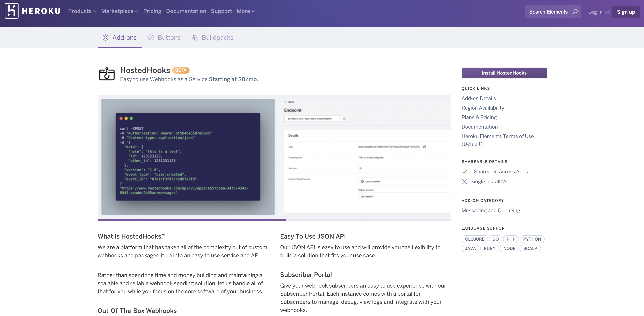The height and width of the screenshot is (316, 644).
Task: Click the search magnifier icon
Action: click(x=575, y=12)
